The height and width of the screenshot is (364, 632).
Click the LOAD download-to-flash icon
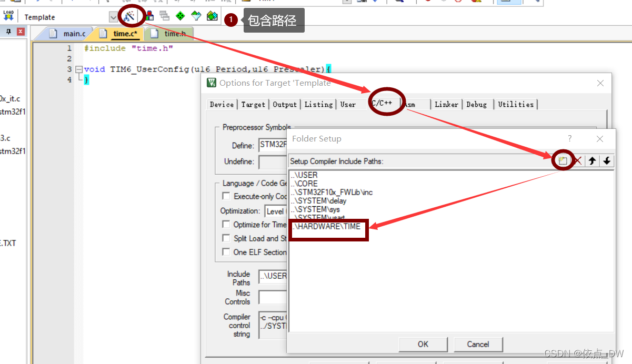click(8, 16)
